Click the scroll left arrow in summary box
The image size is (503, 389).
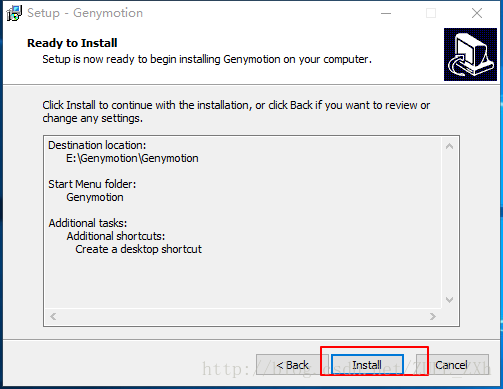[x=53, y=316]
